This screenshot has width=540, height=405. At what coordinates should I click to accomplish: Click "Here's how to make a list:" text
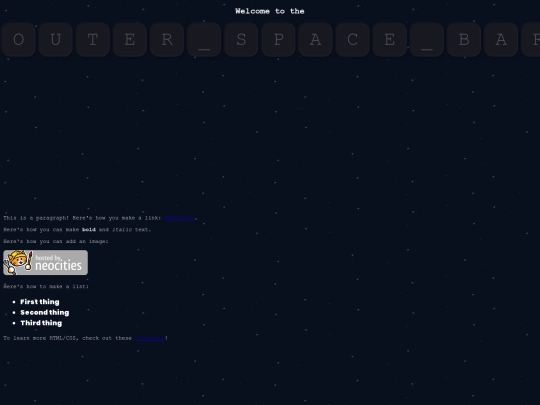tap(46, 287)
